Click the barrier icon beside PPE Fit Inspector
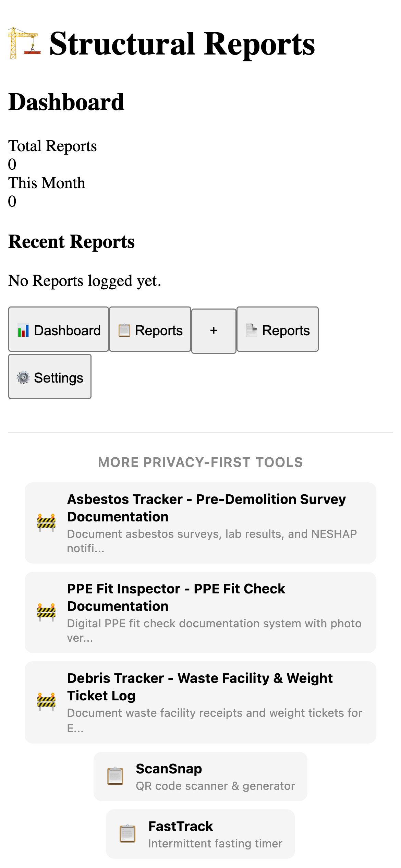401x868 pixels. (x=46, y=610)
